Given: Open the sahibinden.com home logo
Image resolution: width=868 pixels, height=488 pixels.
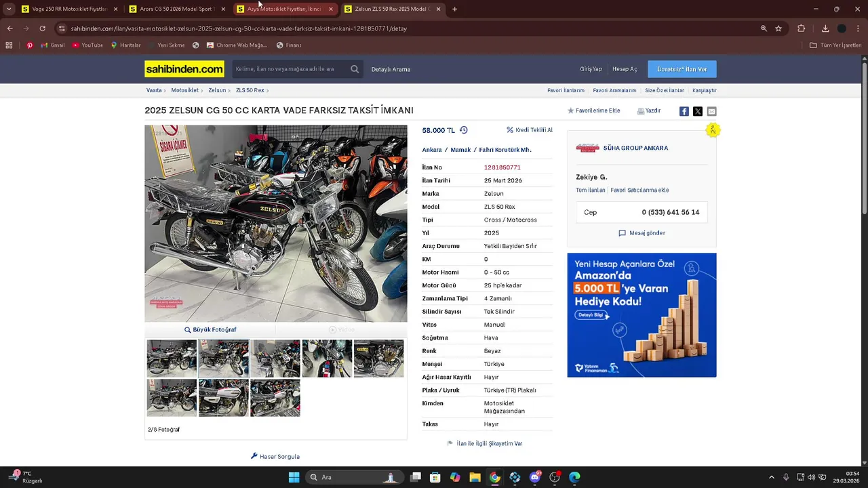Looking at the screenshot, I should [x=184, y=69].
